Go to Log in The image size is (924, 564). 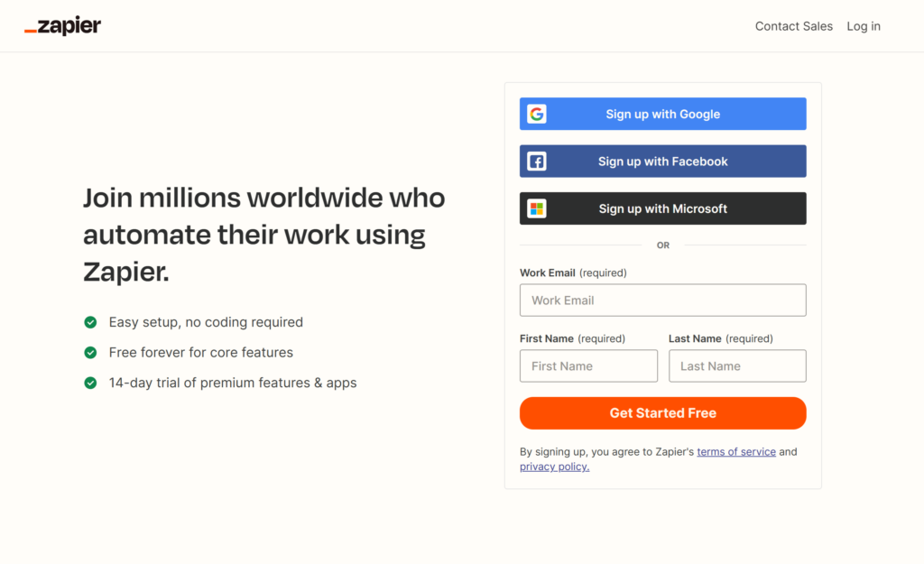coord(864,26)
